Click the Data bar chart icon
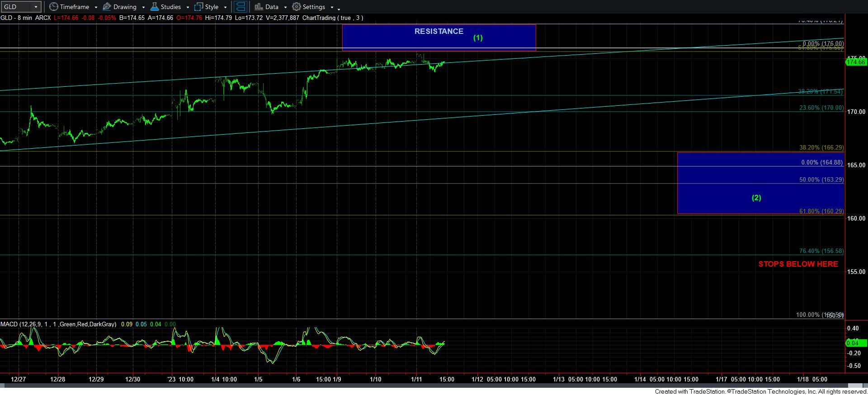 pyautogui.click(x=259, y=7)
